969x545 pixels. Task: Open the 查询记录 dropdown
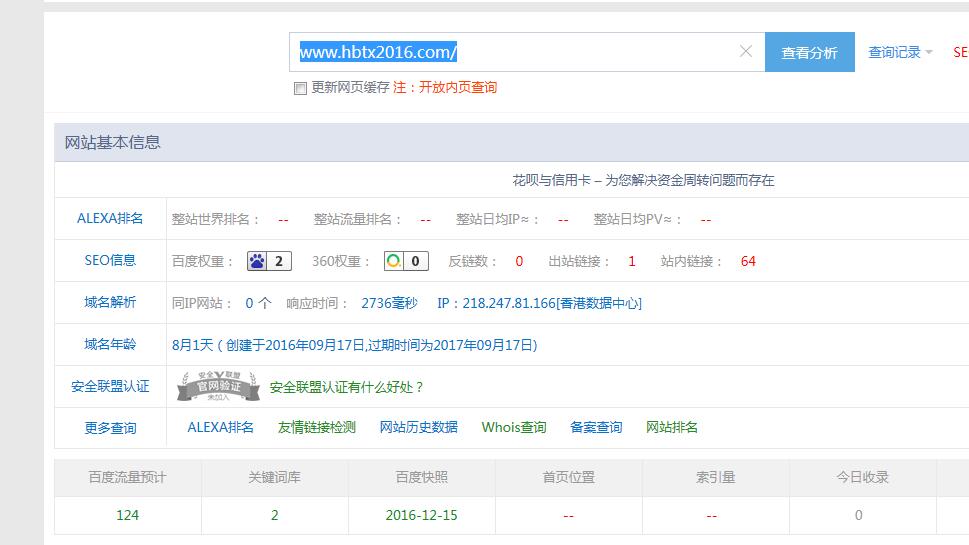click(900, 53)
